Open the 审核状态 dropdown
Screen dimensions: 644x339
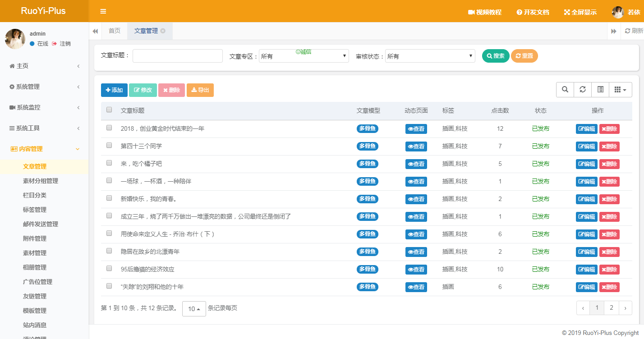[x=430, y=56]
